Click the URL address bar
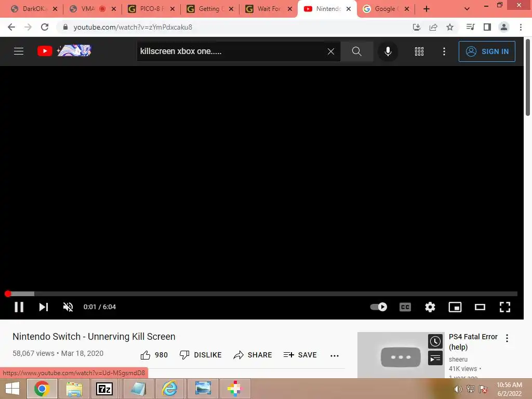This screenshot has width=532, height=399. click(234, 27)
